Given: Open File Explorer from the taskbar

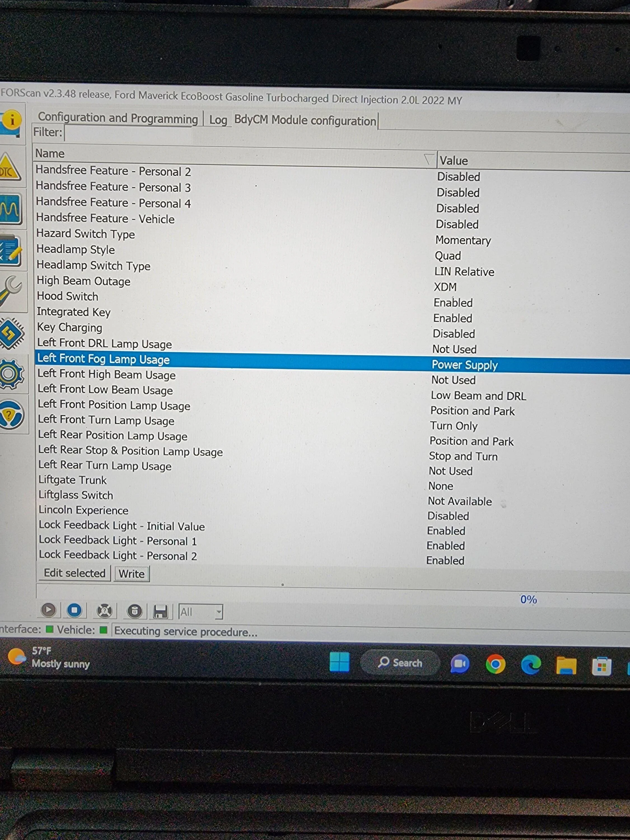Looking at the screenshot, I should [566, 665].
